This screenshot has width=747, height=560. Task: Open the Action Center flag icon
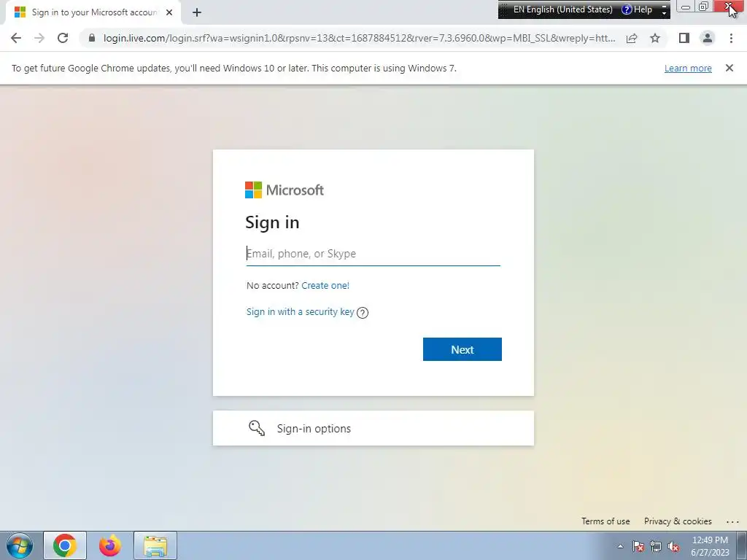(638, 546)
